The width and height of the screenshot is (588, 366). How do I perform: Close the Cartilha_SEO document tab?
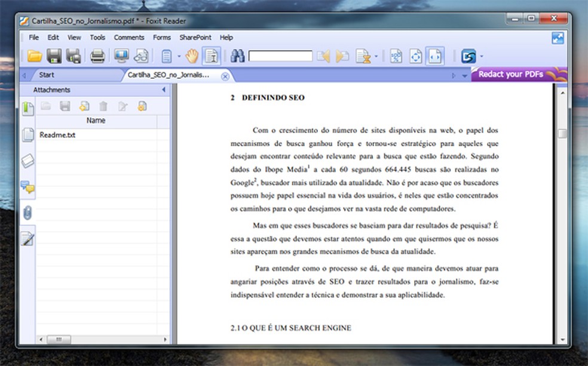pyautogui.click(x=225, y=76)
